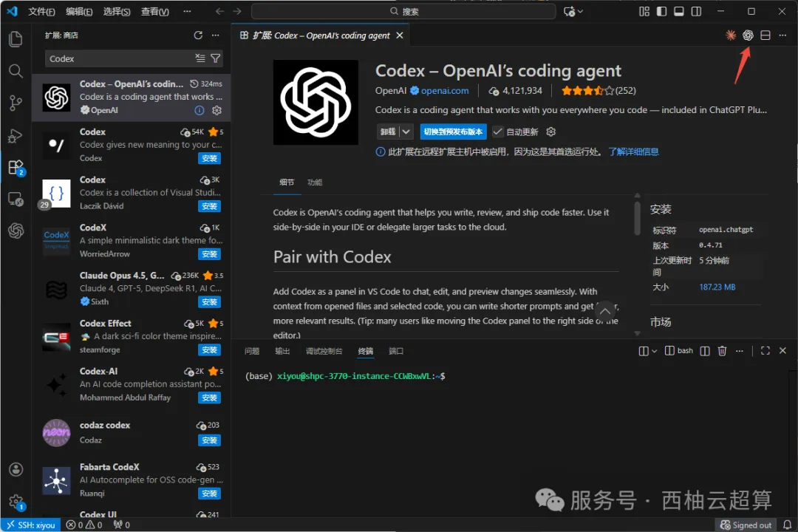Screen dimensions: 798x532
Task: Install the codaz codex extension
Action: pos(209,440)
